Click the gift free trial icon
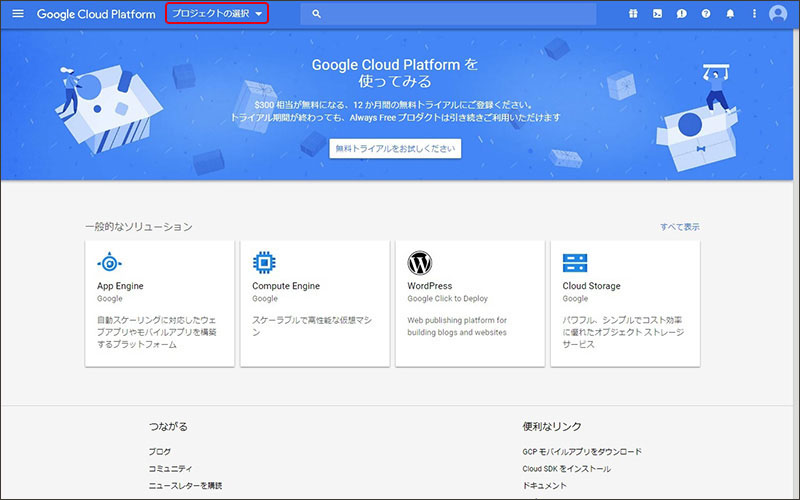Image resolution: width=800 pixels, height=500 pixels. click(633, 14)
